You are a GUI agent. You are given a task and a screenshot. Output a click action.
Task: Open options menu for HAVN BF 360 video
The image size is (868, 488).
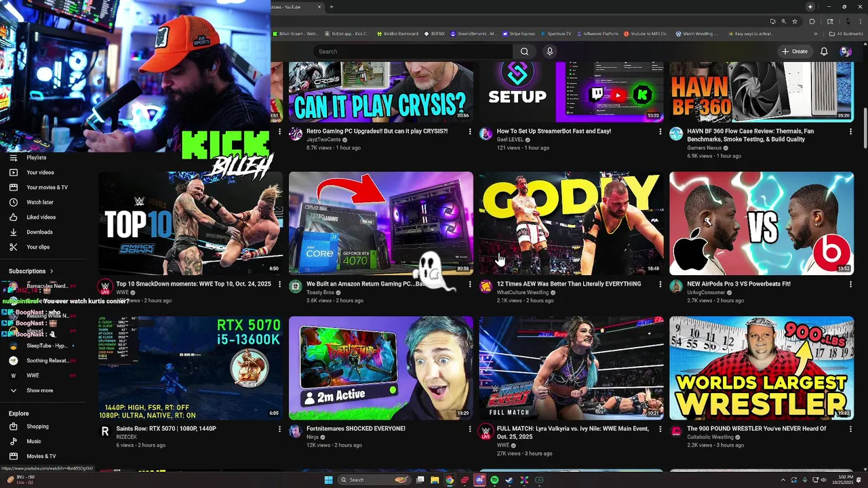click(850, 131)
